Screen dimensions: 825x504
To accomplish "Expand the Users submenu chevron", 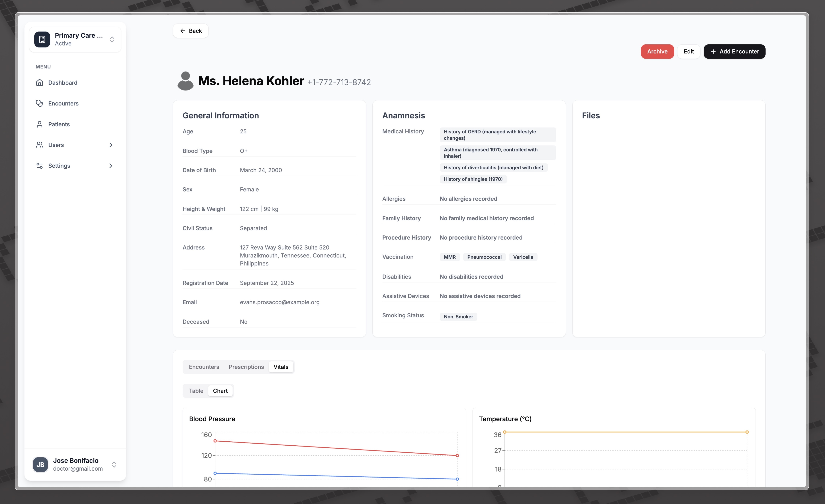I will click(111, 145).
